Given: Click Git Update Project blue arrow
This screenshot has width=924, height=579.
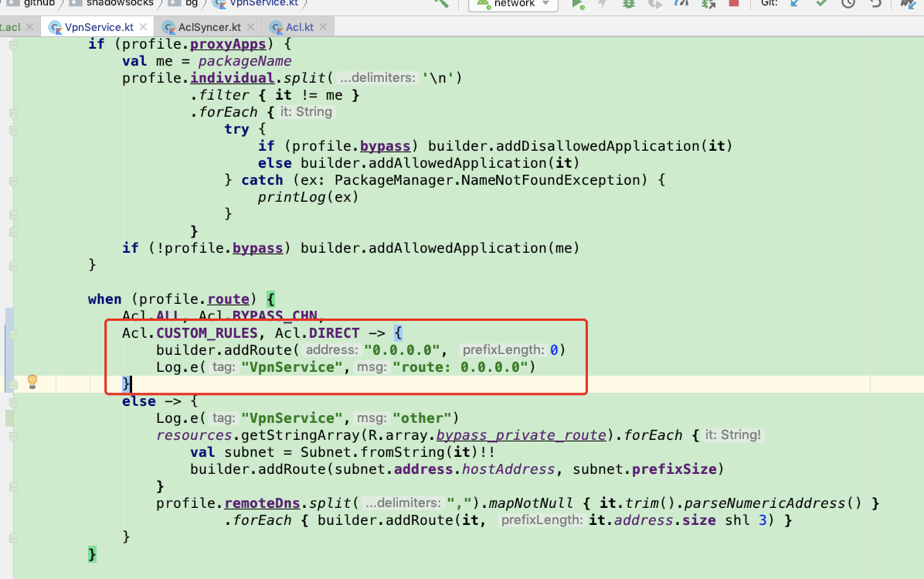Looking at the screenshot, I should point(795,3).
